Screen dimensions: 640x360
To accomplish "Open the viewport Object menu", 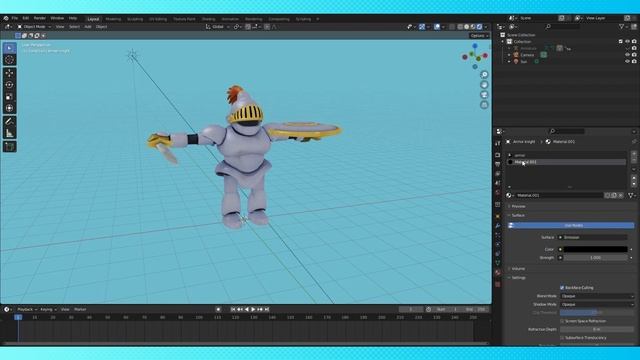I will coord(101,27).
